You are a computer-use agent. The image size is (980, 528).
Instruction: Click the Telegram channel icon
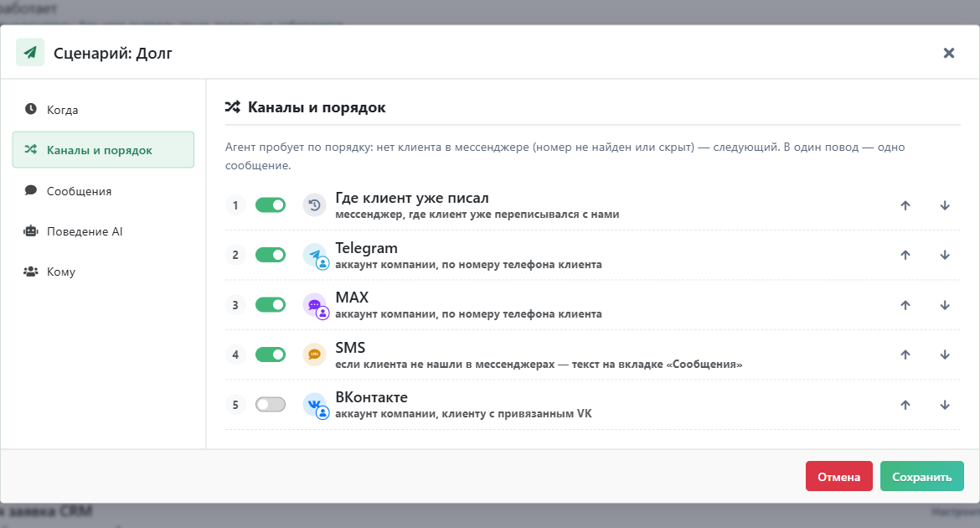tap(316, 256)
